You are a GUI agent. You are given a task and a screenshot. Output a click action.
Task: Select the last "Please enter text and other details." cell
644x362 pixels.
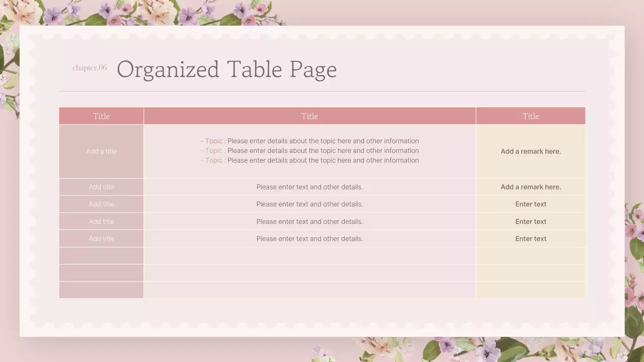pos(309,239)
